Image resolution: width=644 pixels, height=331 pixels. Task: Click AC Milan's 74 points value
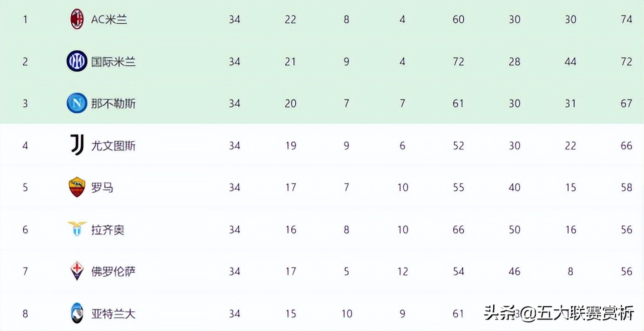(x=626, y=19)
